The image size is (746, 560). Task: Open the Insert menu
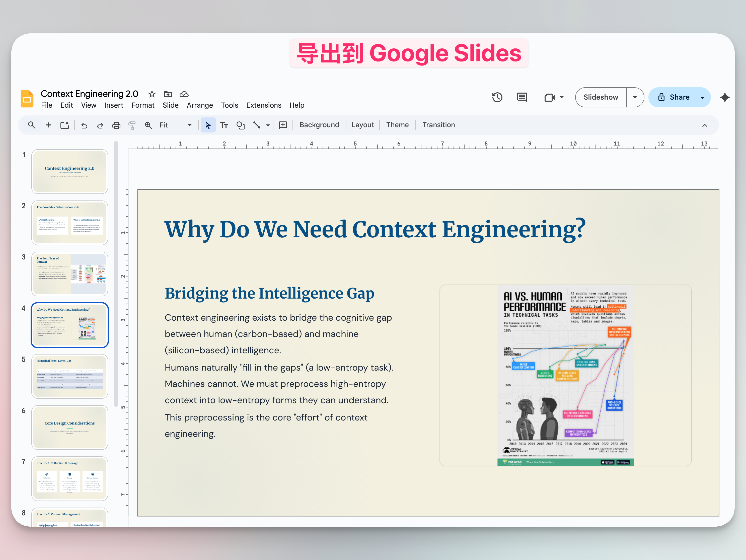(114, 105)
